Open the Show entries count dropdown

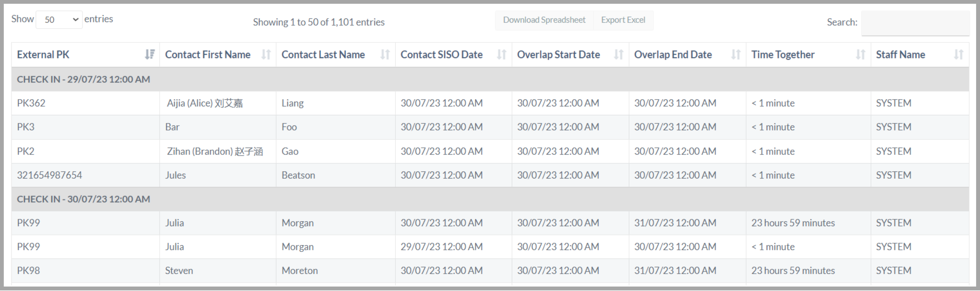[x=59, y=20]
